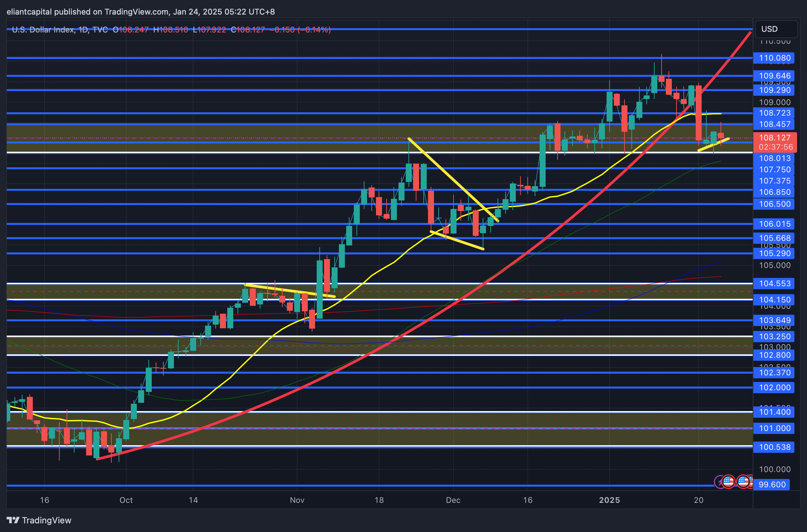Click the 101.400 price level label
Image resolution: width=807 pixels, height=532 pixels.
775,412
